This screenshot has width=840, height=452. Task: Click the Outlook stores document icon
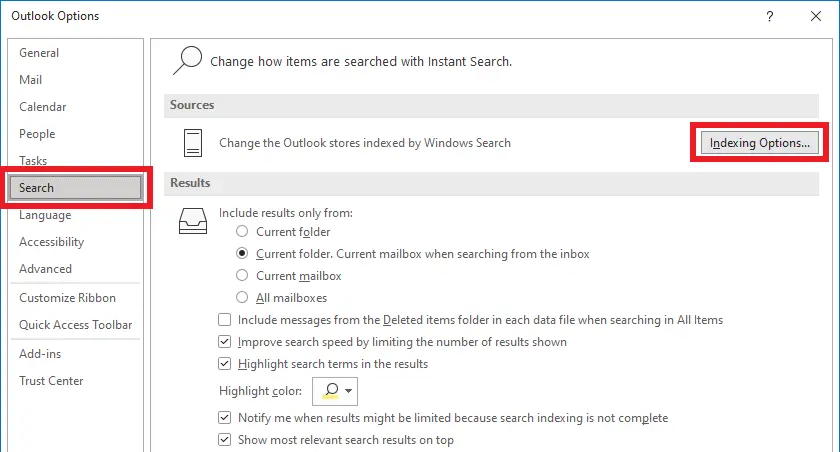point(193,143)
